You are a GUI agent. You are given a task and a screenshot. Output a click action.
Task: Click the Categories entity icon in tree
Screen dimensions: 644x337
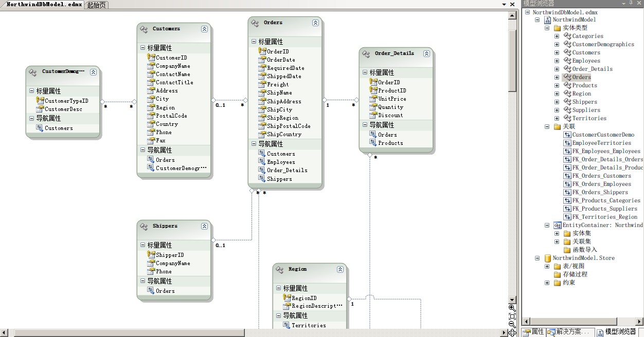[x=567, y=36]
